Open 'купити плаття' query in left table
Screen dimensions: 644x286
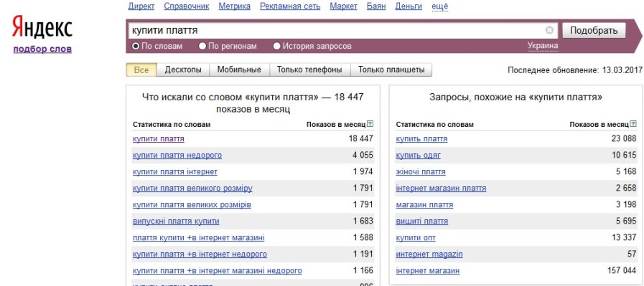(159, 138)
